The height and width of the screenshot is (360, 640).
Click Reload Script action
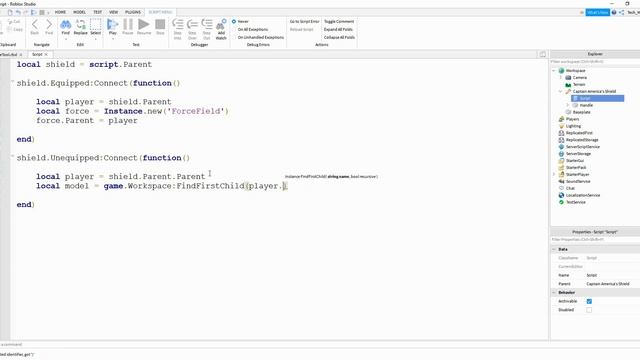pos(302,29)
